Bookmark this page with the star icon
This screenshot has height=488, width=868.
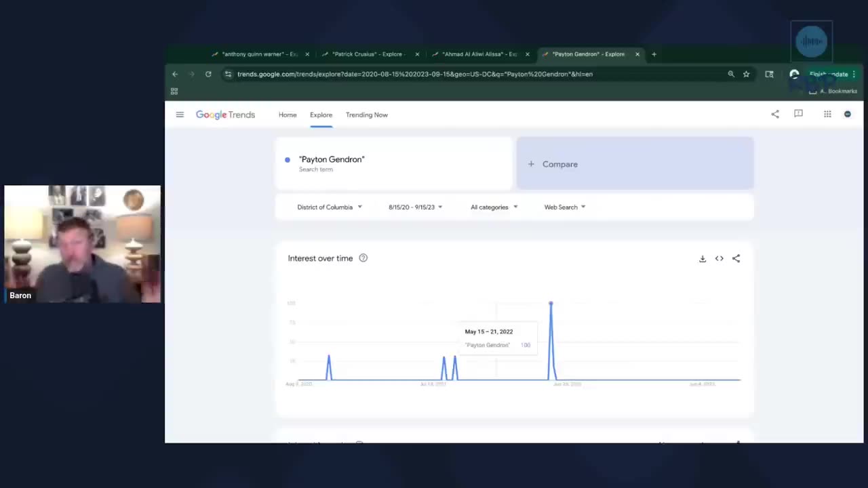(x=746, y=74)
